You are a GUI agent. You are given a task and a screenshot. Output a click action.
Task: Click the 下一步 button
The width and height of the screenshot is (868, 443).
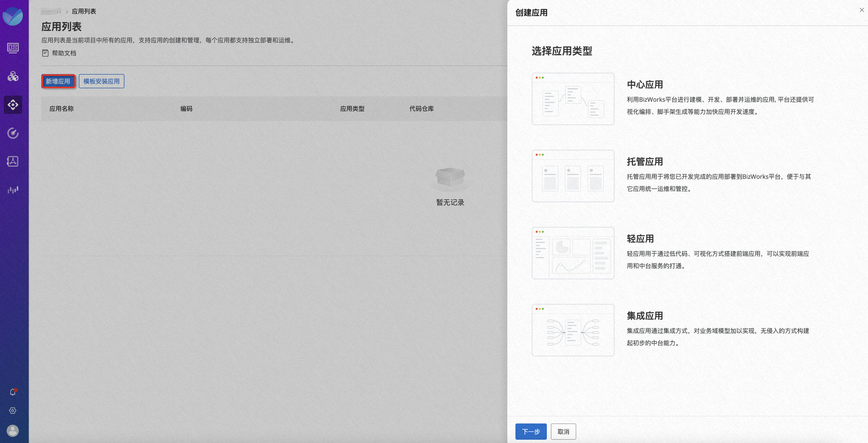(531, 432)
